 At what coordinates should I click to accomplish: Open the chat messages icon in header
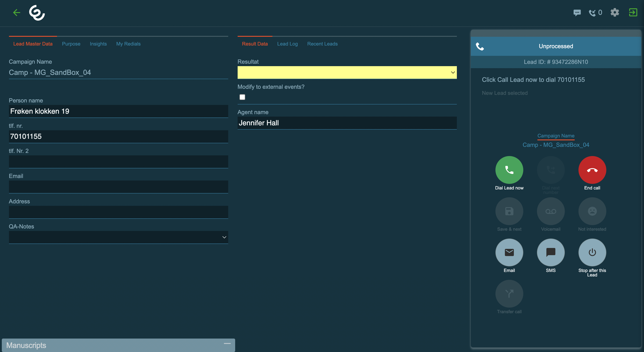577,13
